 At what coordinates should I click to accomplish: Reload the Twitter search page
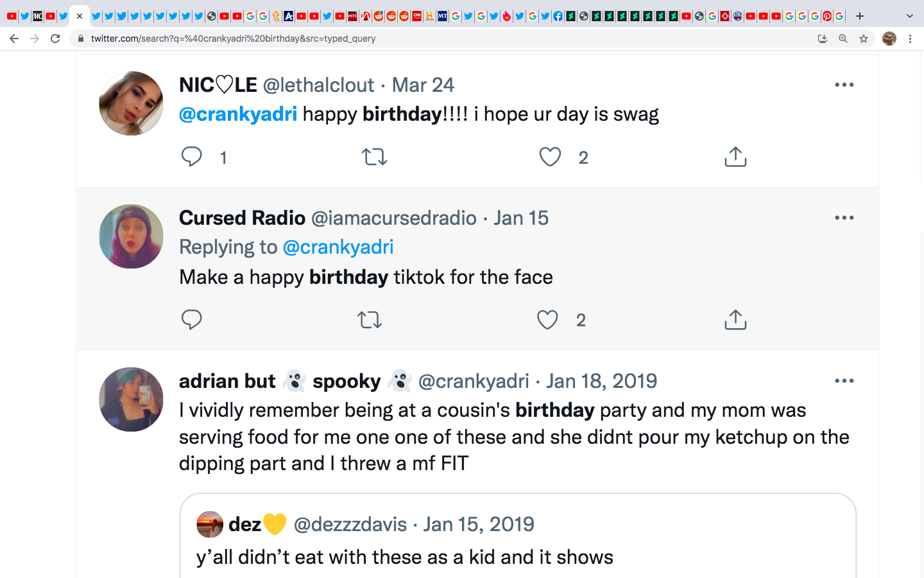[55, 39]
